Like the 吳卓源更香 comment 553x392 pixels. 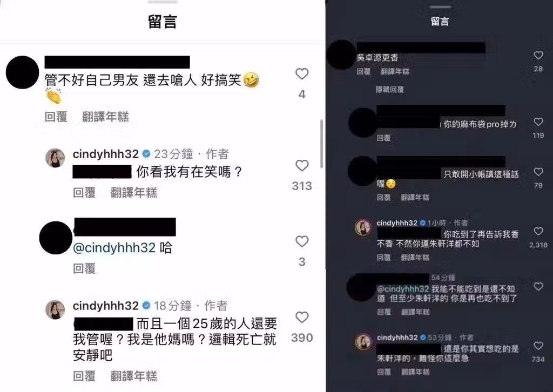click(538, 55)
